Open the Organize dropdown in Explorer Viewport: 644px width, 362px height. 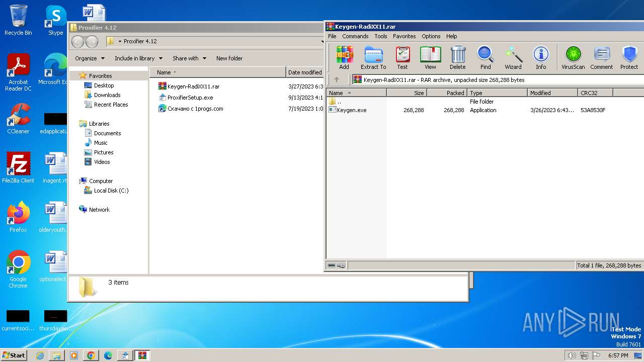(x=90, y=58)
